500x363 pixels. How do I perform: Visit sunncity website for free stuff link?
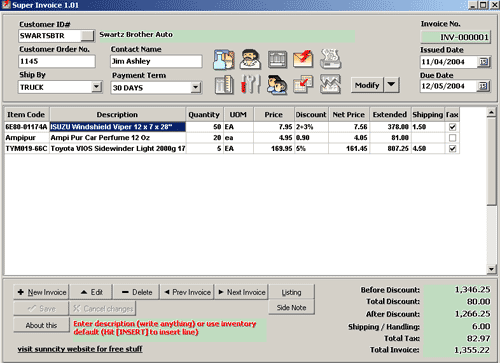[x=80, y=349]
